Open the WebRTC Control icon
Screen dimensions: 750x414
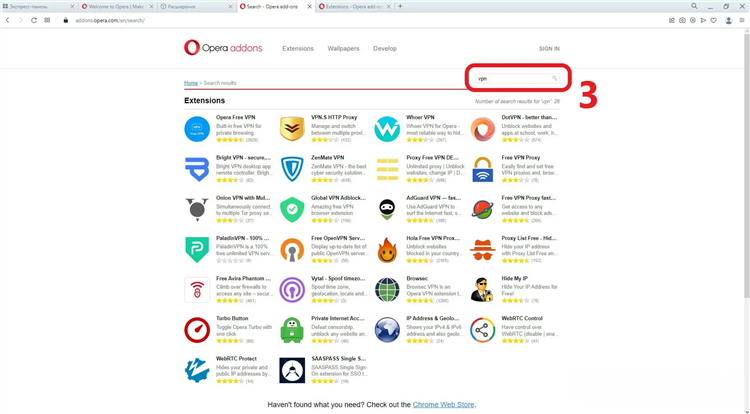click(x=483, y=330)
